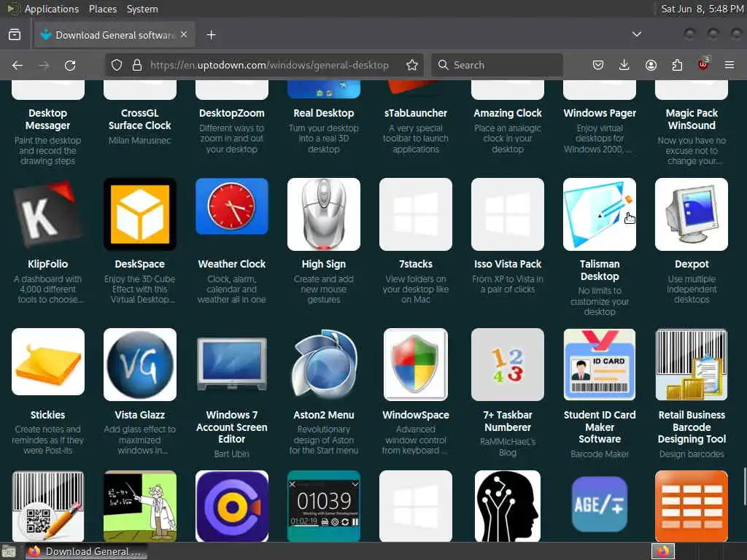Image resolution: width=747 pixels, height=560 pixels.
Task: Open the Windows 7 Account Screen Editor icon
Action: 232,365
